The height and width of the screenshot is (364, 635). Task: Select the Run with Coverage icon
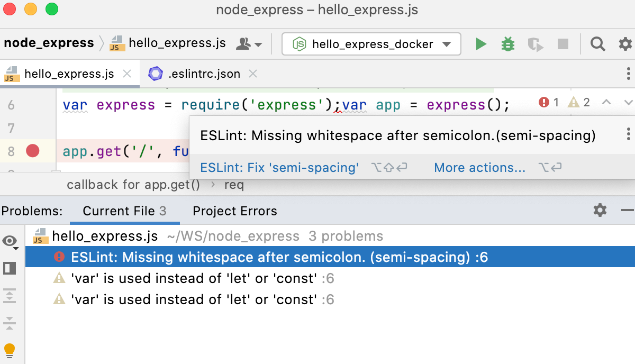pos(535,44)
